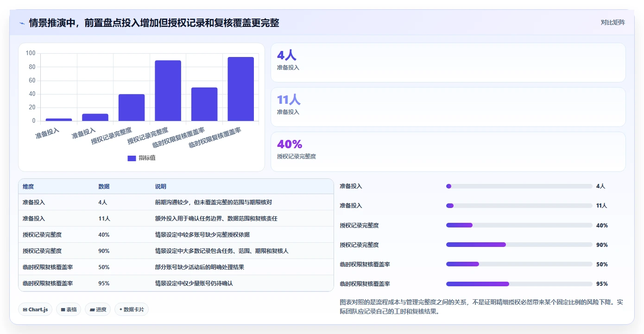
Task: Click the dashboard title starting with 情景推演中
Action: click(x=154, y=23)
